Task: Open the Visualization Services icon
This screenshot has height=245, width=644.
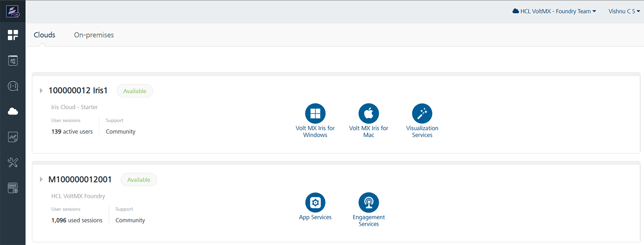Action: [x=422, y=114]
